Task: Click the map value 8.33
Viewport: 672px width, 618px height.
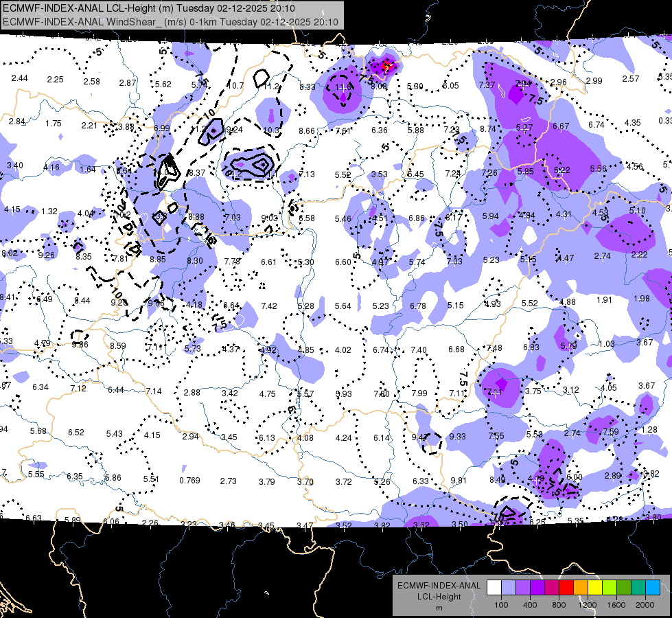Action: point(308,87)
